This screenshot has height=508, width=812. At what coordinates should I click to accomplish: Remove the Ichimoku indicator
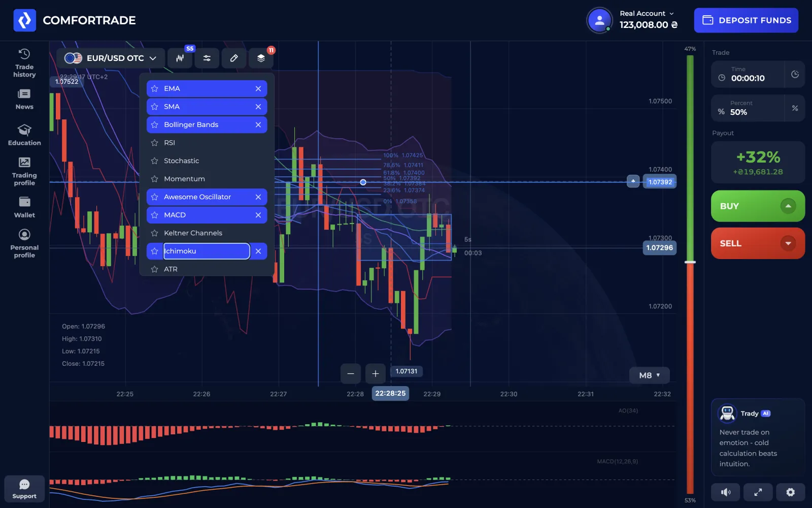(x=258, y=251)
